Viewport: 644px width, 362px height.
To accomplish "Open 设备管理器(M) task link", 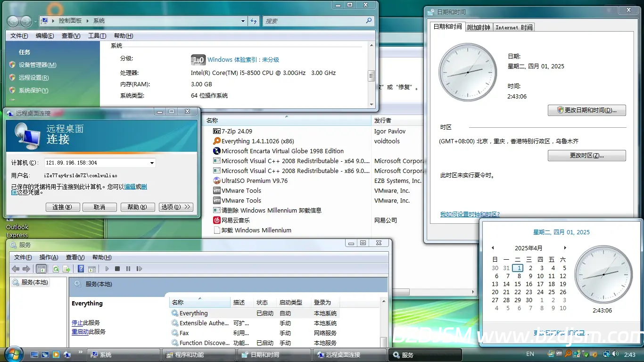I will pos(37,65).
